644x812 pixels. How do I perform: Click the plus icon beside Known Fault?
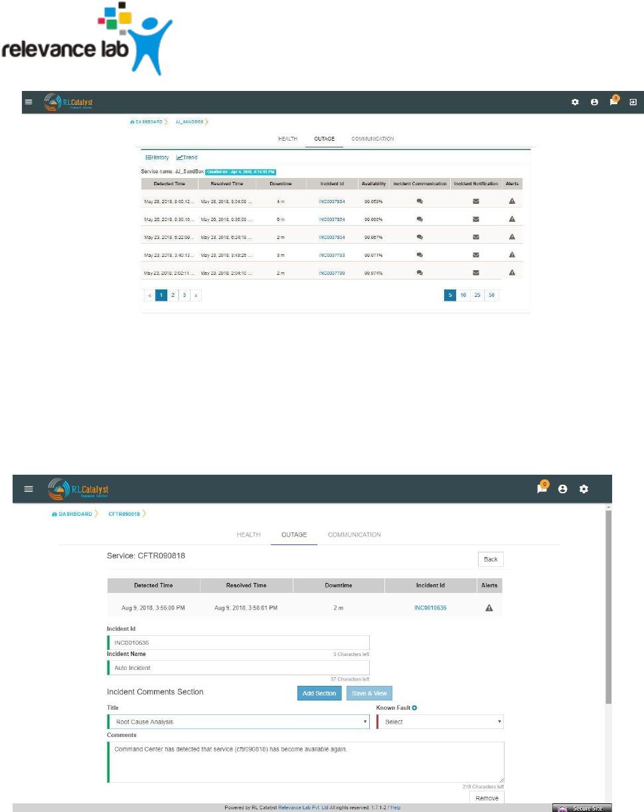point(415,708)
